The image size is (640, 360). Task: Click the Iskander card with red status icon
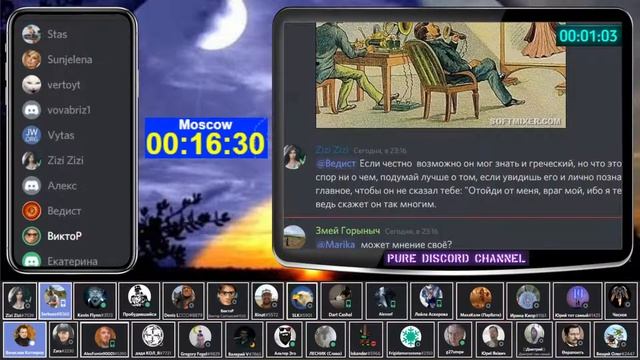pyautogui.click(x=366, y=340)
